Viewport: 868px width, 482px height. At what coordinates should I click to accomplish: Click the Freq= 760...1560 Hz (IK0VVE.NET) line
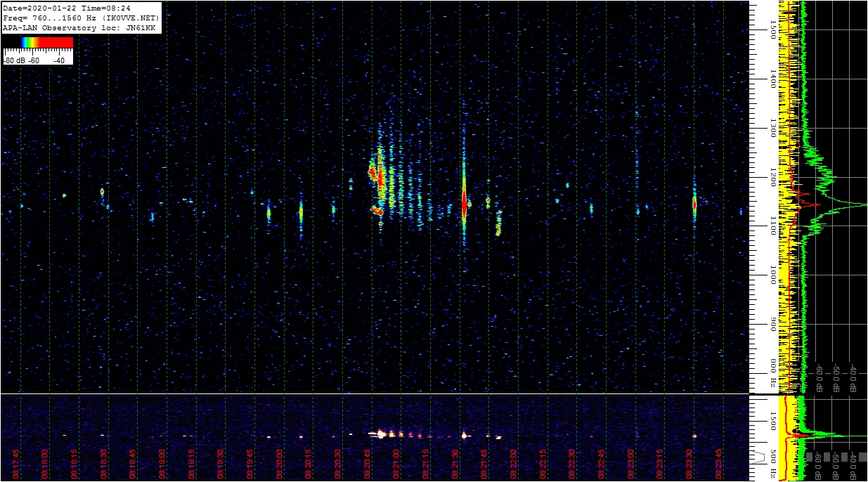(81, 18)
